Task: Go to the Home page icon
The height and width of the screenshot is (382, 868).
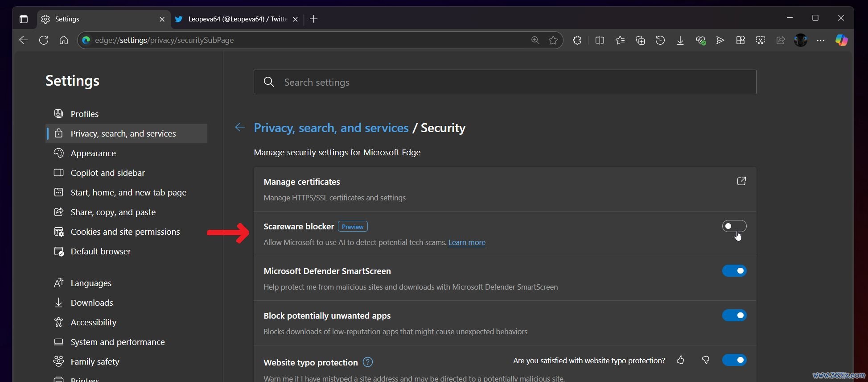Action: [x=64, y=40]
